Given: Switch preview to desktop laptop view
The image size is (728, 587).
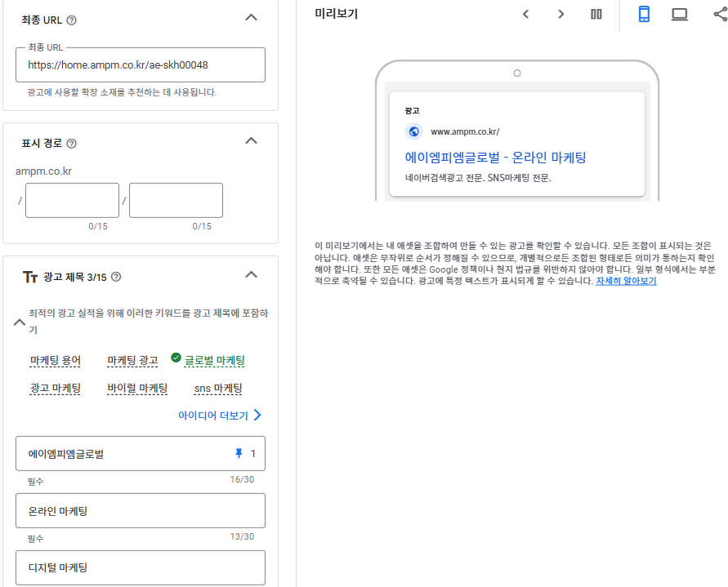Looking at the screenshot, I should pos(679,15).
